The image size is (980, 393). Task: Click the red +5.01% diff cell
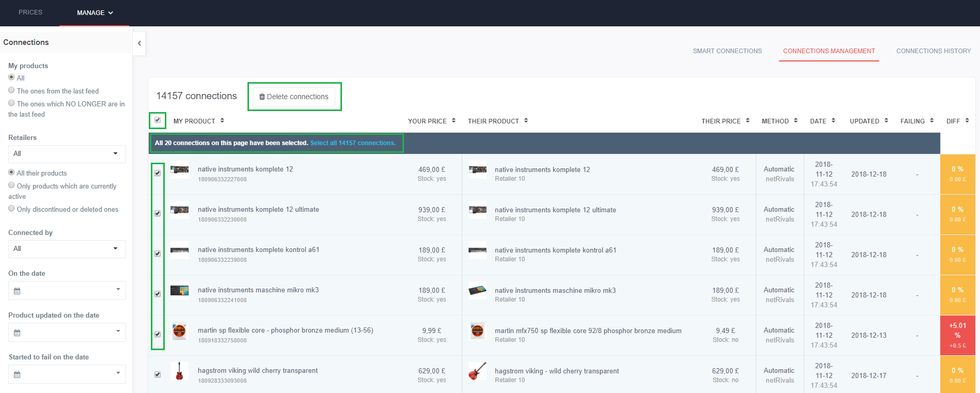tap(957, 335)
